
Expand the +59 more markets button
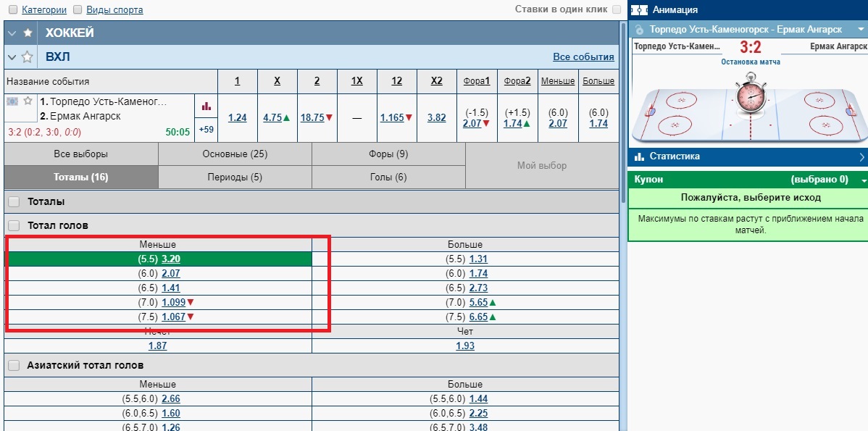click(206, 130)
